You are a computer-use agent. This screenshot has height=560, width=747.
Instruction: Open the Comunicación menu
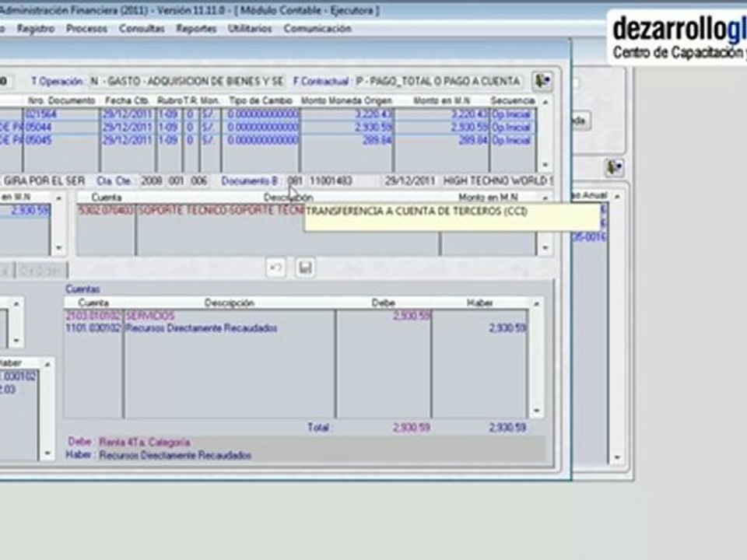pyautogui.click(x=317, y=29)
